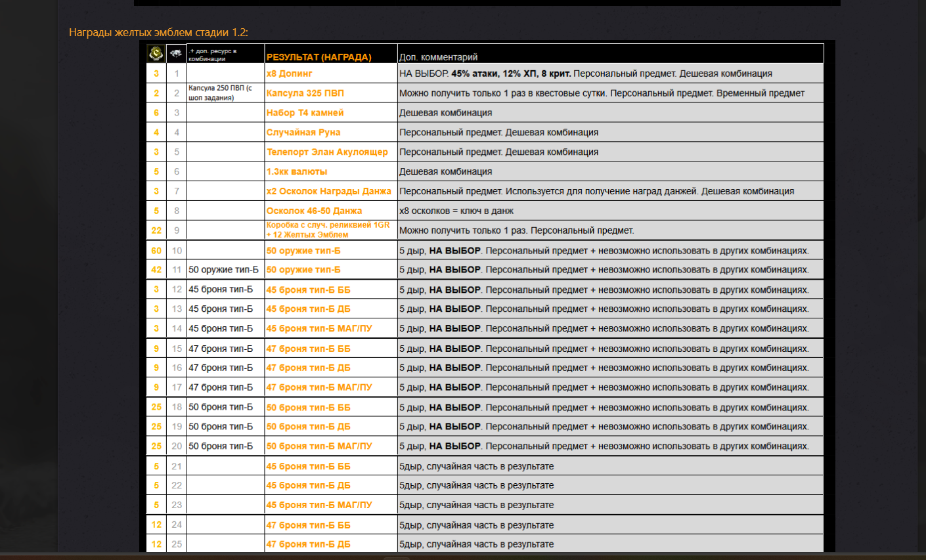This screenshot has height=560, width=926.
Task: Click the 'Случайная Руна' reward entry
Action: (x=303, y=133)
